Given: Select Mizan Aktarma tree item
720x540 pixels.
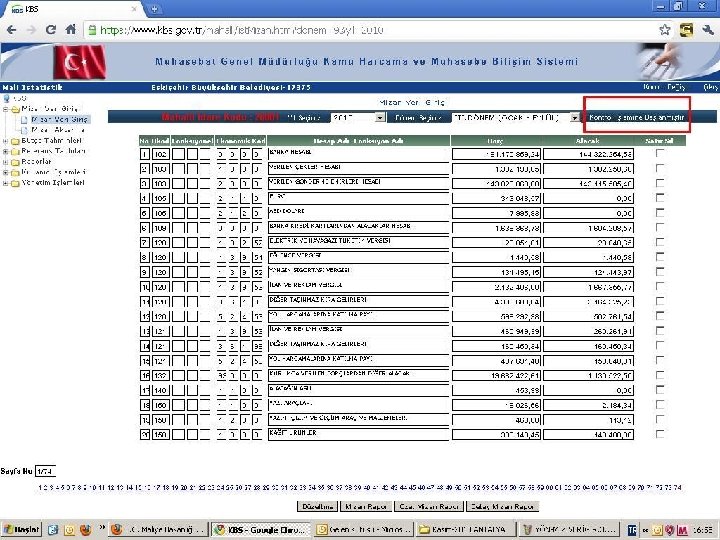Looking at the screenshot, I should [x=58, y=130].
